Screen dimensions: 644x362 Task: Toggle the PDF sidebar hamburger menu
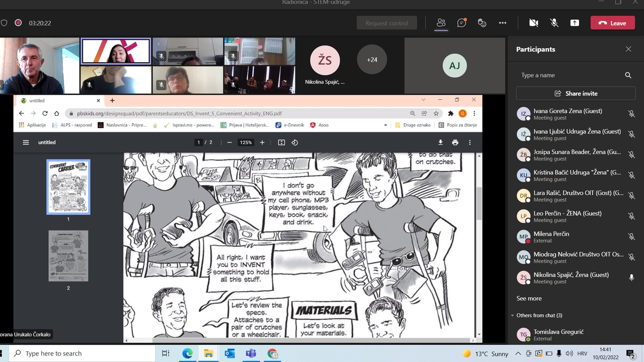pyautogui.click(x=26, y=142)
